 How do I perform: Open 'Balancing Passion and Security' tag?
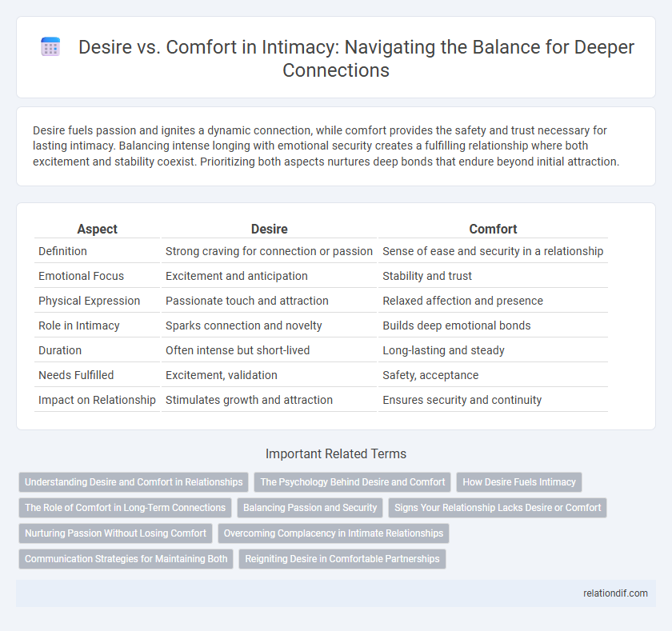point(310,508)
